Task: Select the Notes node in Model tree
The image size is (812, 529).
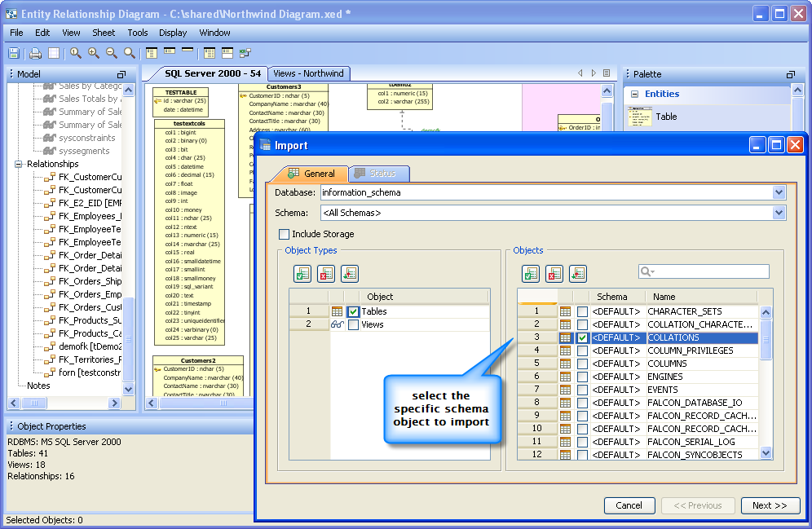Action: (38, 386)
